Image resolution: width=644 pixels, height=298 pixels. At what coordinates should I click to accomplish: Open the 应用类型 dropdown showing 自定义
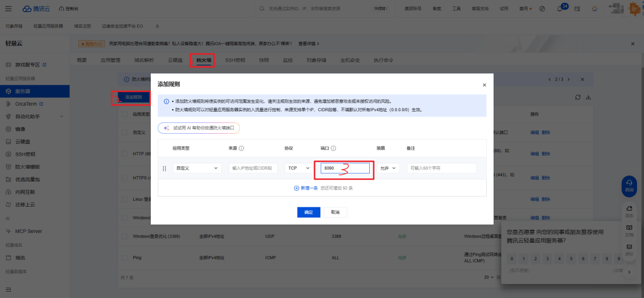tap(196, 168)
